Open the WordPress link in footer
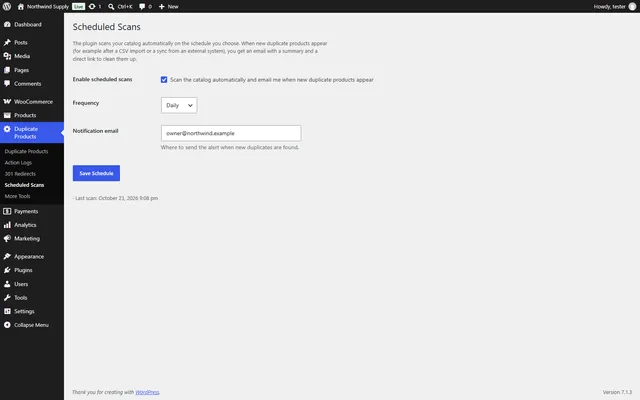 click(147, 392)
